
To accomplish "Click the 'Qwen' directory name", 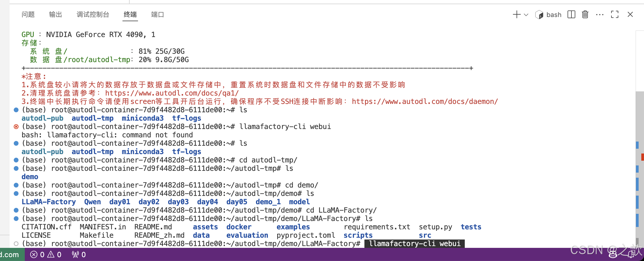I will [x=93, y=202].
